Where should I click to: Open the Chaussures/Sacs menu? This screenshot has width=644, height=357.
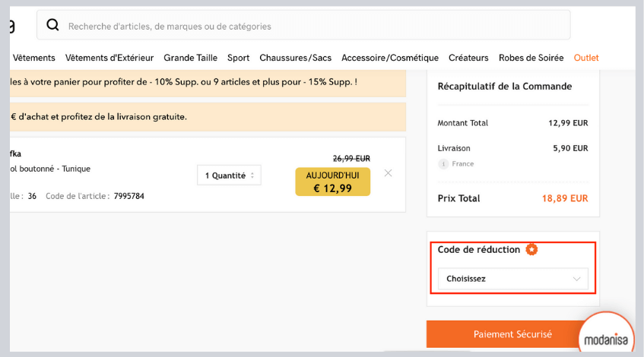(x=295, y=58)
